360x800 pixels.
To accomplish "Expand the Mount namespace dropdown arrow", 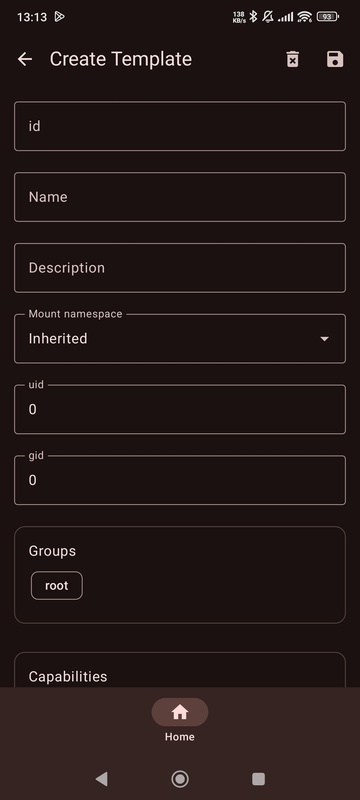I will pyautogui.click(x=324, y=339).
